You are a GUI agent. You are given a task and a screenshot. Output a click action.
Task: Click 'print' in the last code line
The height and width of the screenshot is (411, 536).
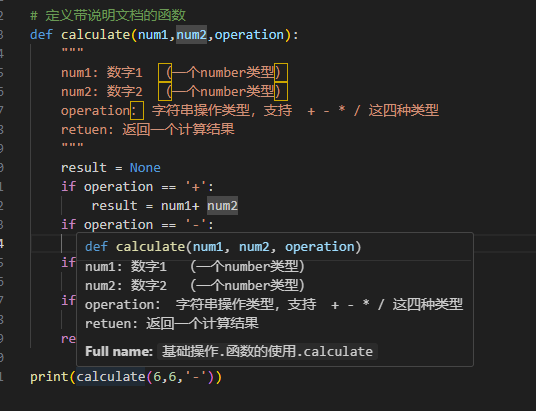(49, 377)
